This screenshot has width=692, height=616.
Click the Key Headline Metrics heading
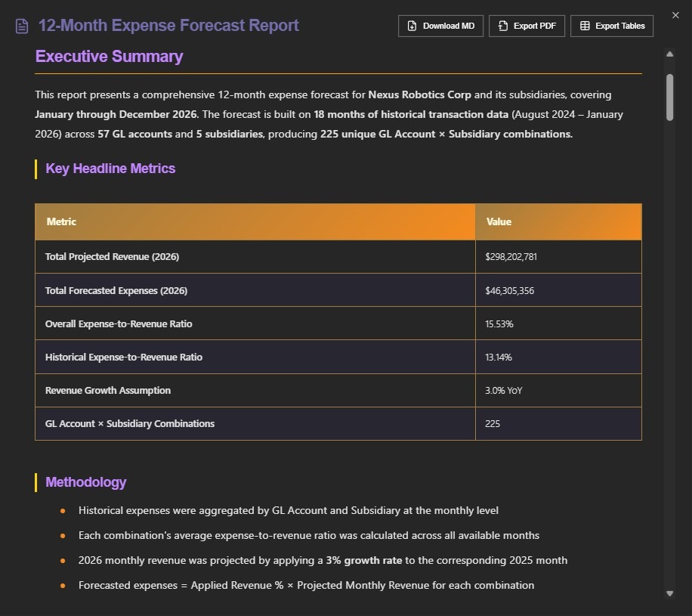click(110, 169)
